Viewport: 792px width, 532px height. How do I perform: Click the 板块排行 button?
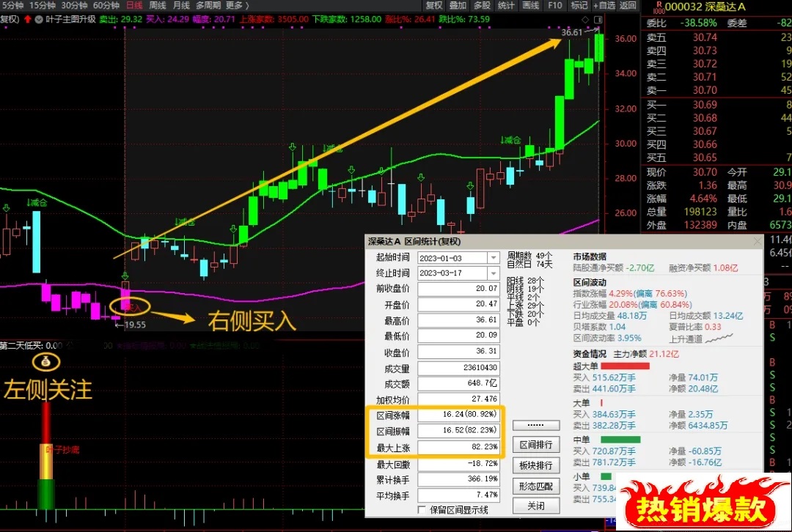(x=536, y=465)
